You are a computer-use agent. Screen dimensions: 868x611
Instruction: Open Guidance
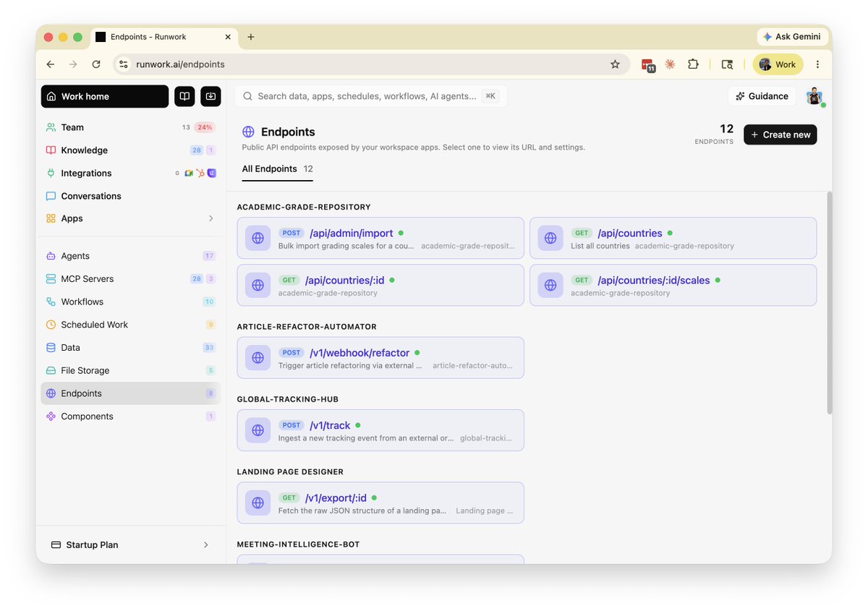(762, 96)
